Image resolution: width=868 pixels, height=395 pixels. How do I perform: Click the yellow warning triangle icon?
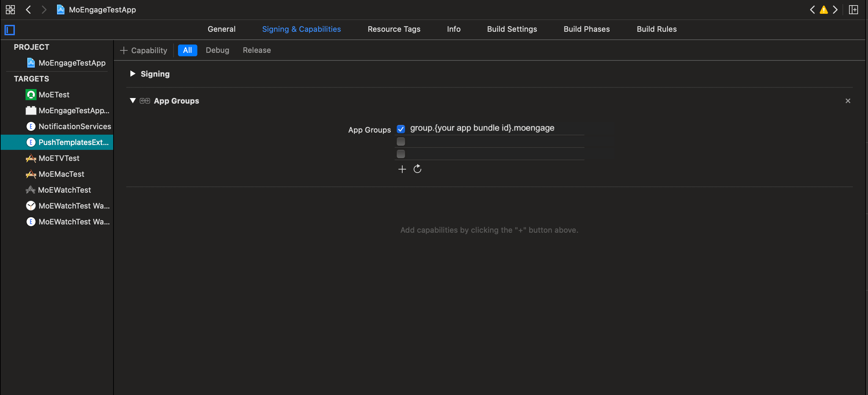click(824, 10)
